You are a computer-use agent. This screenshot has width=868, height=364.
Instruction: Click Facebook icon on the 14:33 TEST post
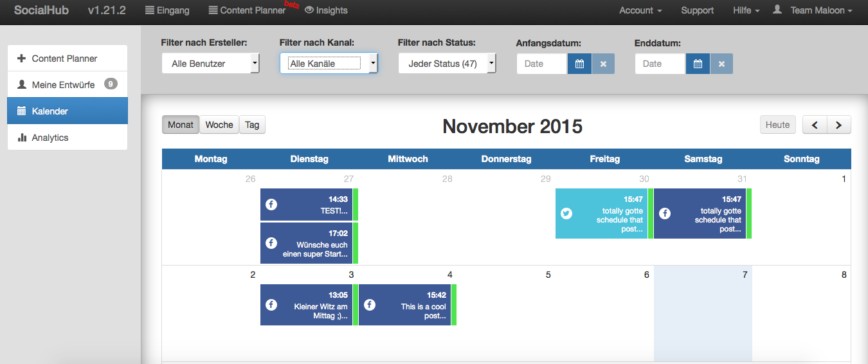click(271, 205)
